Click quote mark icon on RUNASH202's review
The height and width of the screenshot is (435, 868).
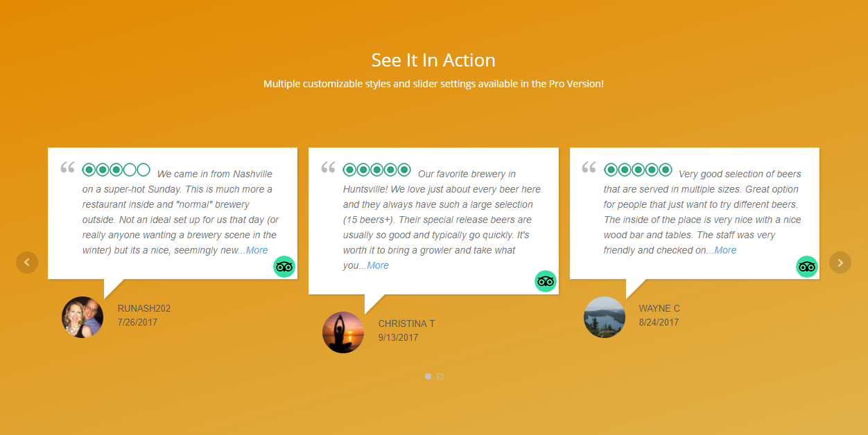coord(67,168)
